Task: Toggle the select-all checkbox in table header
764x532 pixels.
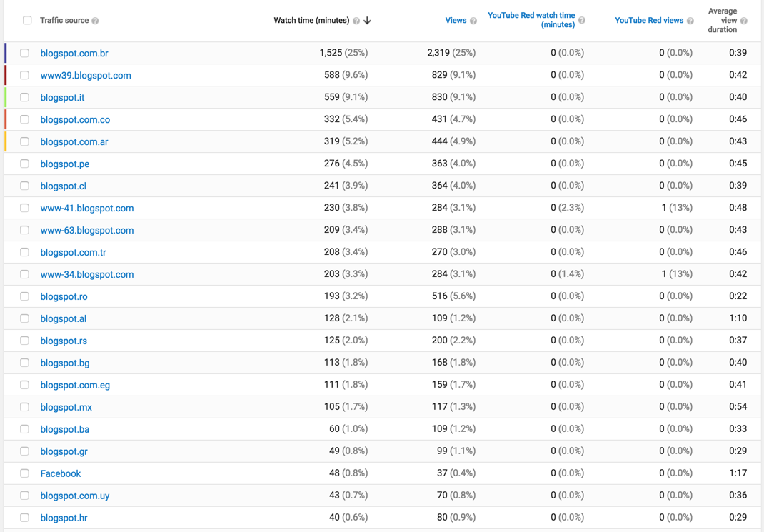Action: coord(27,20)
